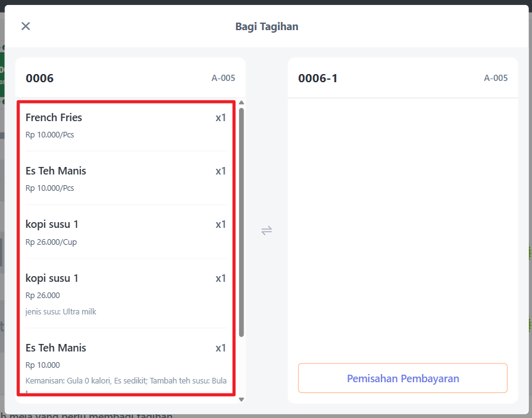
Task: Select Es Teh Manis priced Rp 10.000/Pcs
Action: point(125,178)
